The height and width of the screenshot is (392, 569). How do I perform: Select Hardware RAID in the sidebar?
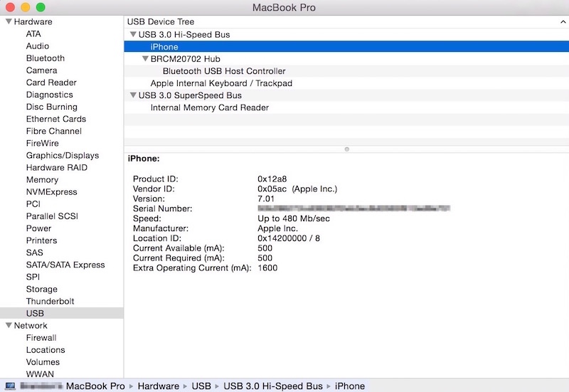[x=57, y=168]
